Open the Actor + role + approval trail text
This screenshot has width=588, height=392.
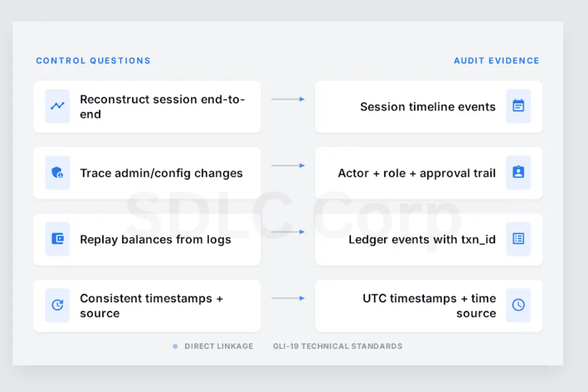(x=416, y=173)
